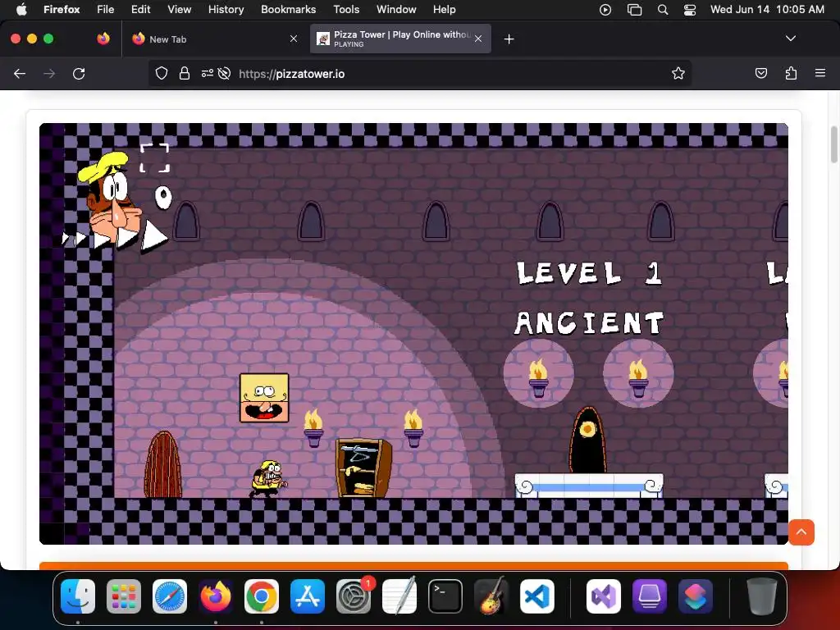Open the Firefox extensions puzzle icon

click(x=791, y=73)
